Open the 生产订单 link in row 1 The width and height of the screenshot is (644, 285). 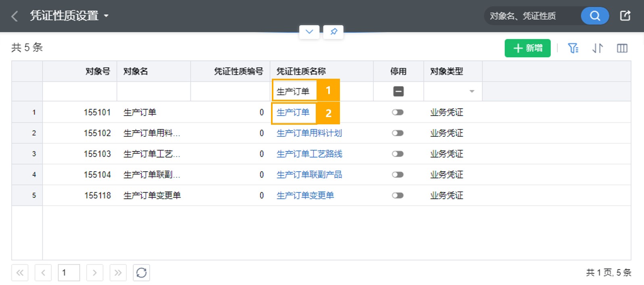293,112
